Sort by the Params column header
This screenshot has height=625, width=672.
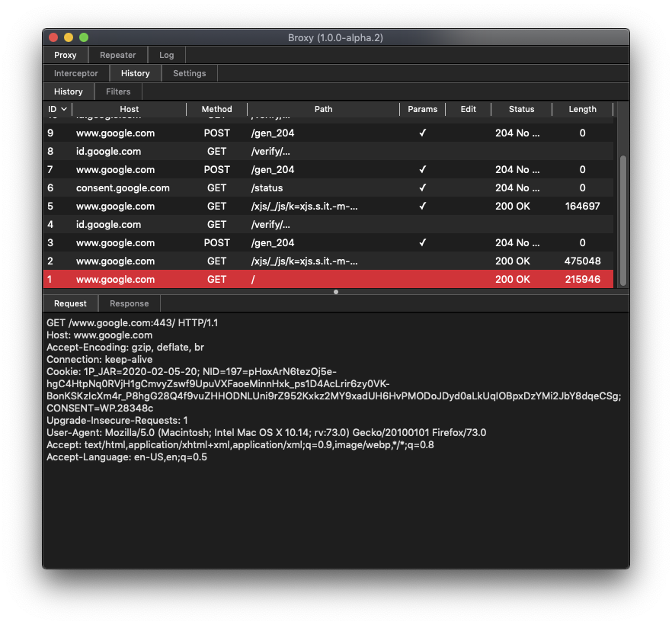click(423, 109)
